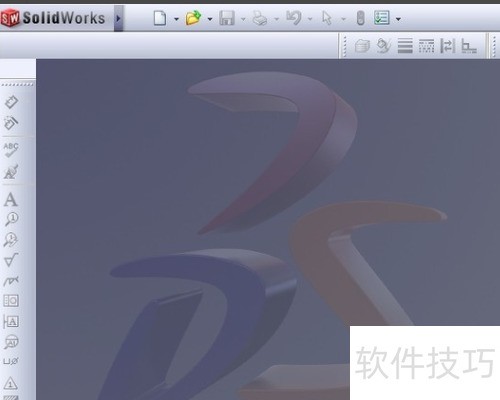The width and height of the screenshot is (500, 400).
Task: Select the Datum Feature 'A' tool
Action: click(11, 321)
